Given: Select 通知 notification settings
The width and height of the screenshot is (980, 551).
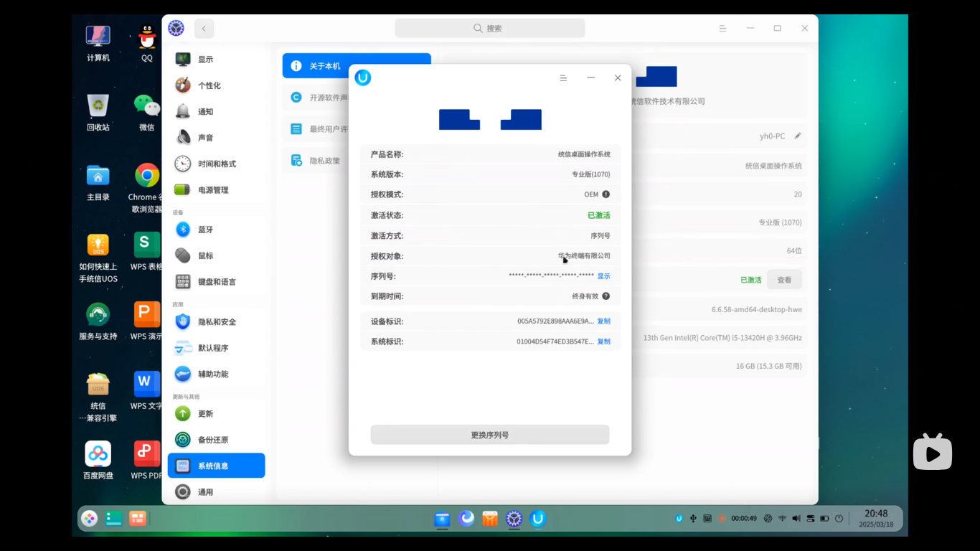Looking at the screenshot, I should pos(216,111).
